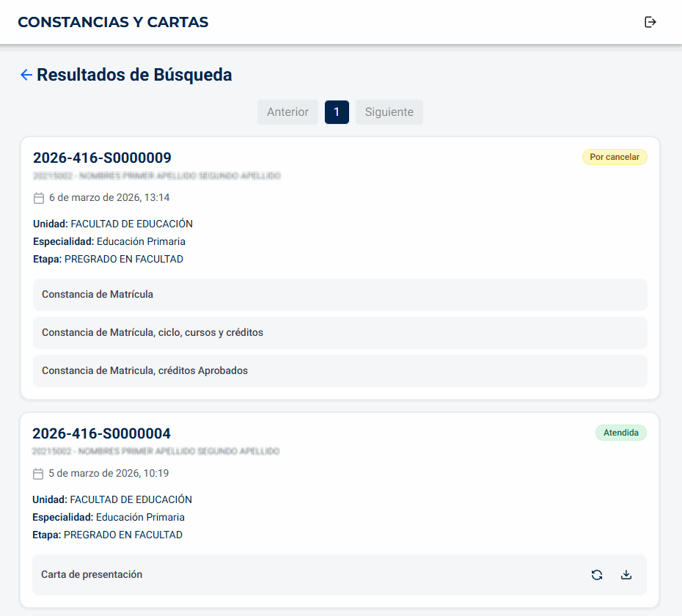Click the Carta de presentación label

pos(92,575)
